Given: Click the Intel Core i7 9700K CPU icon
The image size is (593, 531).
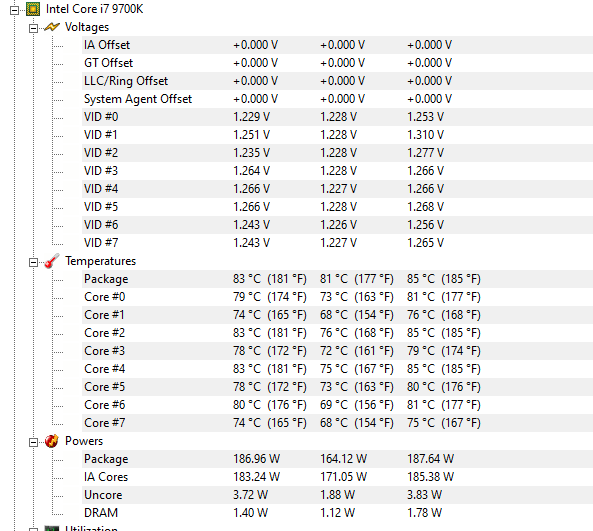Looking at the screenshot, I should point(33,9).
